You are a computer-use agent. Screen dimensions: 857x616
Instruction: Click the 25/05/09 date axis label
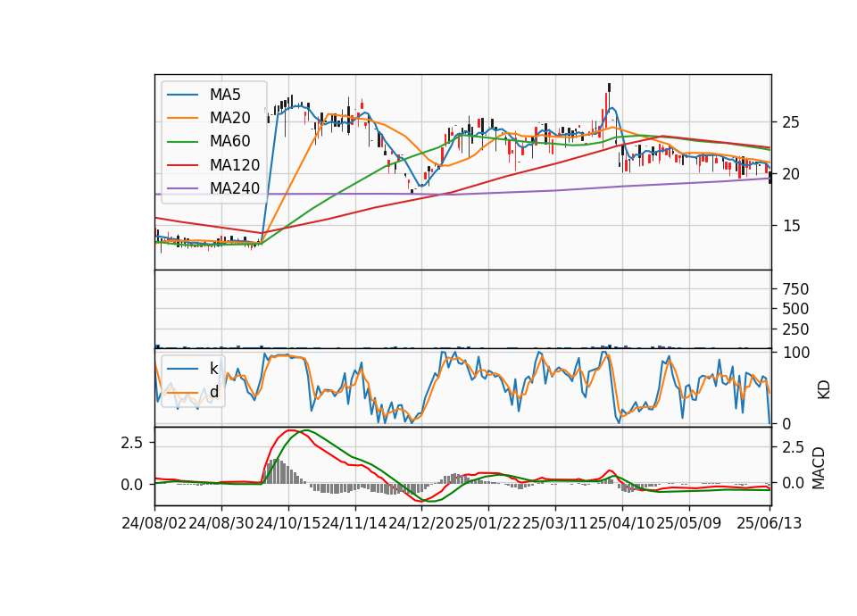click(688, 523)
